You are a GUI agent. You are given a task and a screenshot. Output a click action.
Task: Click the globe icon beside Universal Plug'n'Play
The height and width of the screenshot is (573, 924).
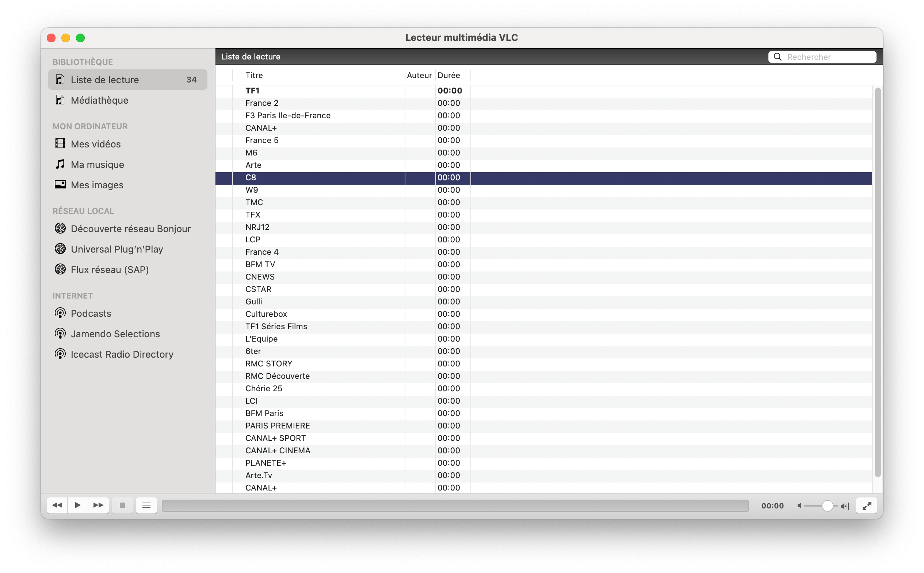[x=60, y=249]
